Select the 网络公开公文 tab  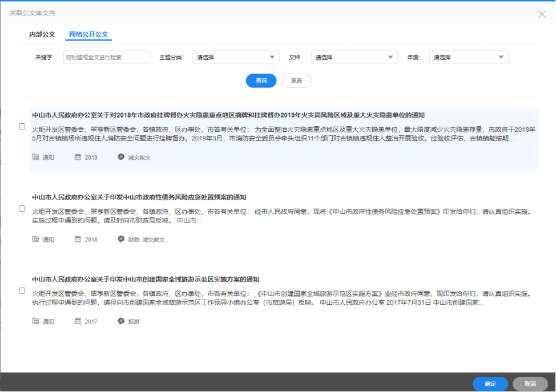coord(88,34)
